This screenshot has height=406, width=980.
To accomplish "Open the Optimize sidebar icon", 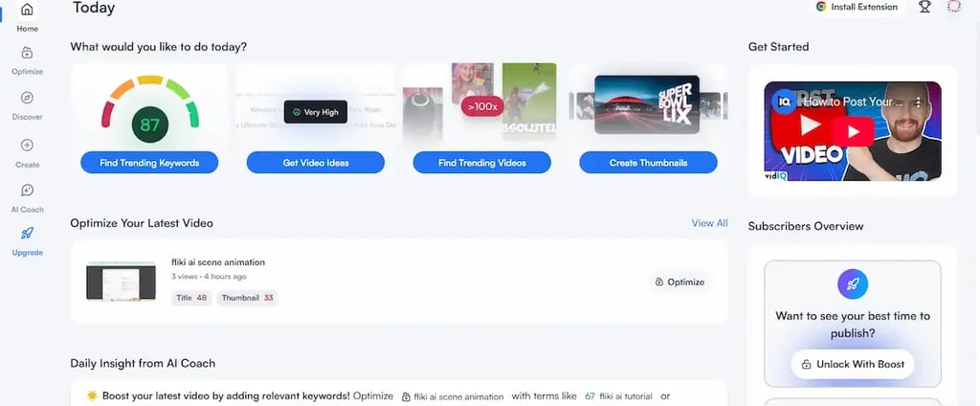I will 27,53.
